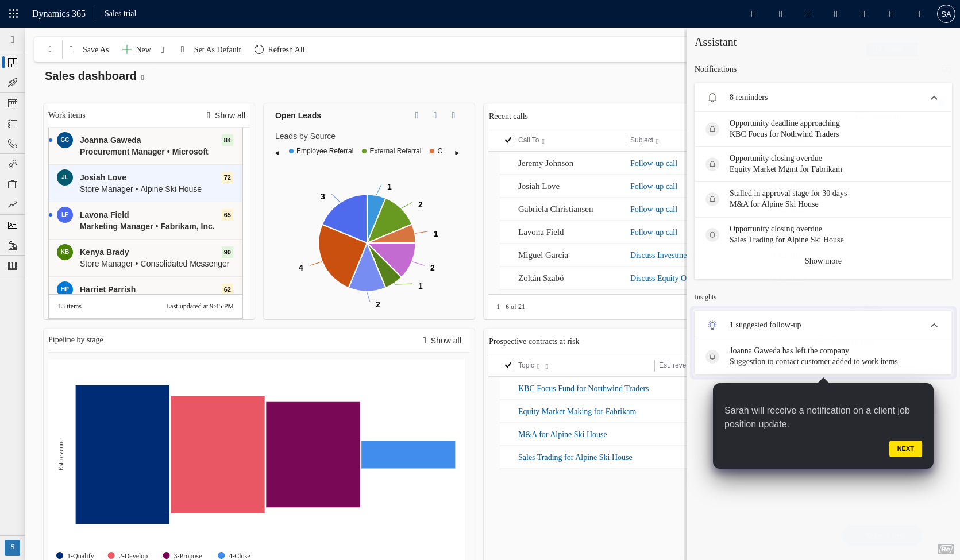The height and width of the screenshot is (560, 960).
Task: Click Miguel Garcia in Recent calls
Action: tap(543, 255)
